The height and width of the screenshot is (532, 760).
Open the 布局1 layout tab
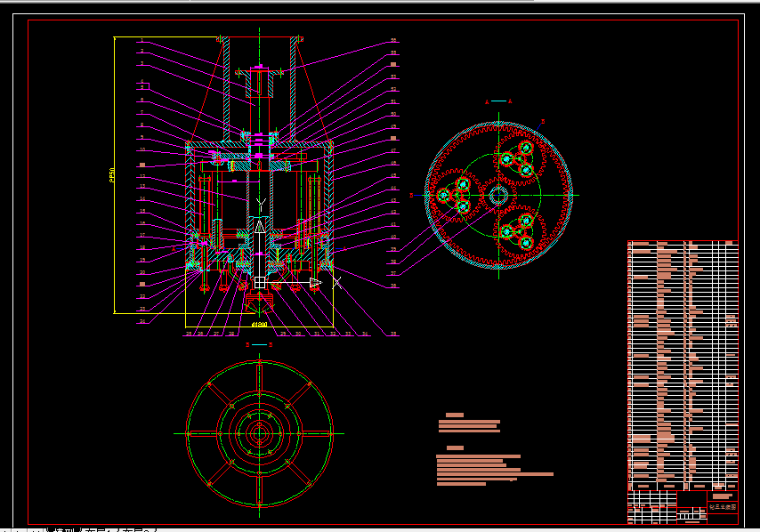tap(99, 529)
